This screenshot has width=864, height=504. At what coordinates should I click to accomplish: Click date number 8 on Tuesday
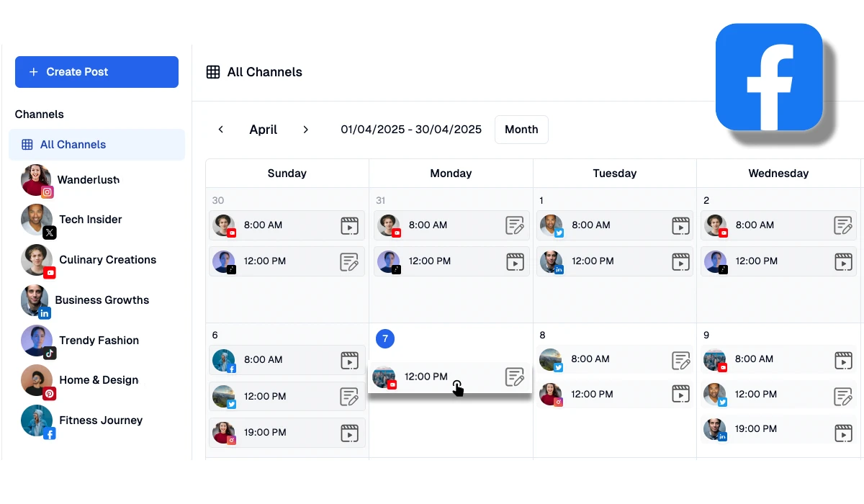click(542, 336)
